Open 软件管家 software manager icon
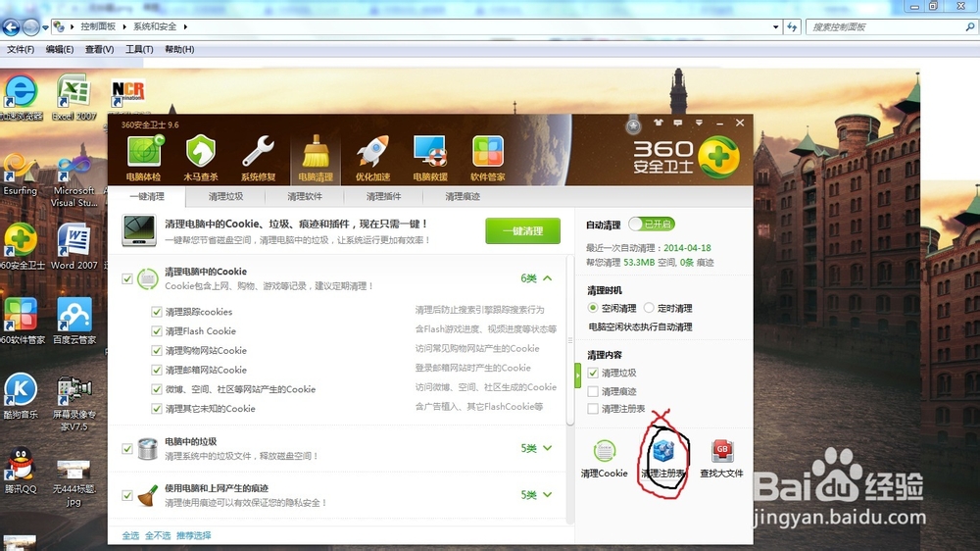Viewport: 980px width, 551px height. [487, 158]
